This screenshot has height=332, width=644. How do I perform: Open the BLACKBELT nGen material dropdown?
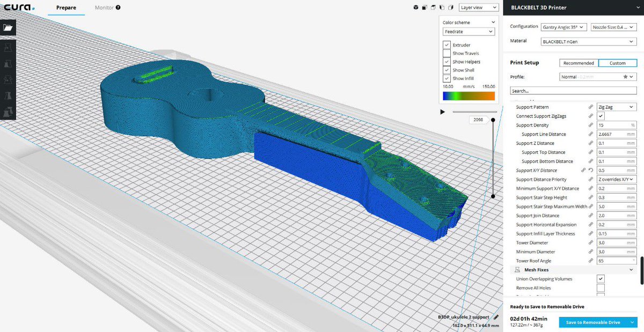(x=588, y=41)
